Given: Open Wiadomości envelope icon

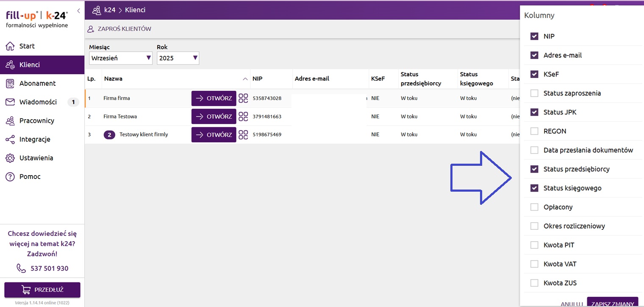Looking at the screenshot, I should click(10, 102).
